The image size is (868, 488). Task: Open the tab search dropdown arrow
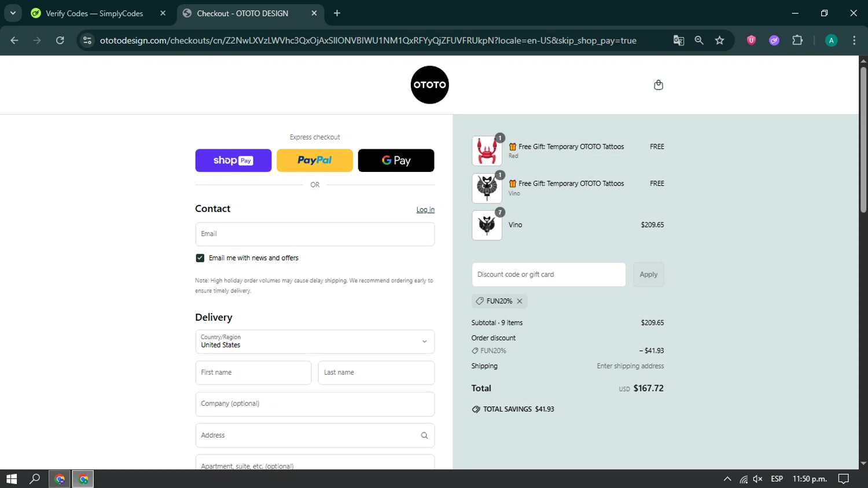point(13,13)
